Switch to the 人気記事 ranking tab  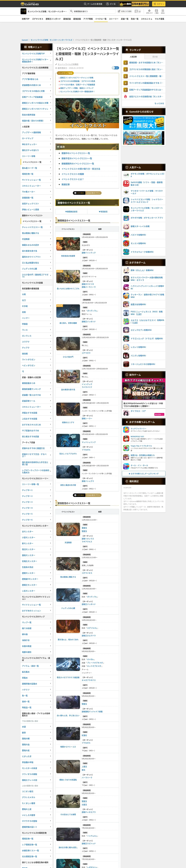point(133,57)
